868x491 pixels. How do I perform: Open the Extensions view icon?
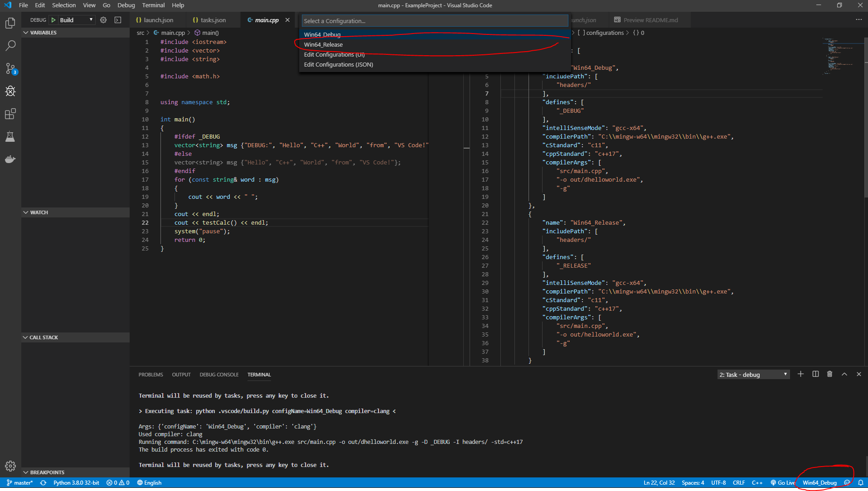[x=10, y=114]
